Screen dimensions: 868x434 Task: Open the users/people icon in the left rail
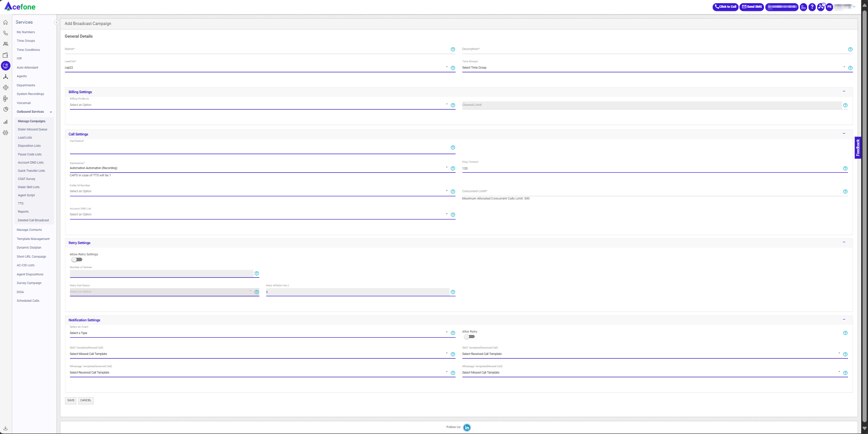point(5,44)
